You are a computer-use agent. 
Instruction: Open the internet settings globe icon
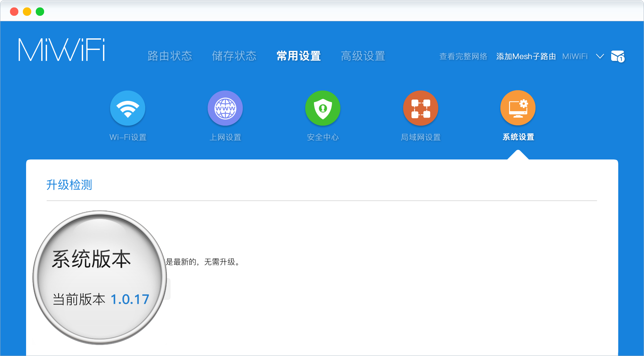pyautogui.click(x=225, y=108)
